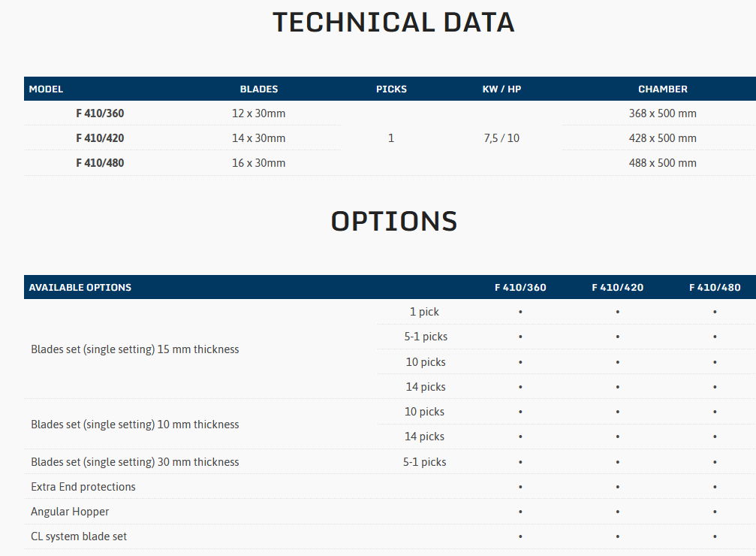
Task: Select the 14 x 30mm blades value
Action: [259, 138]
